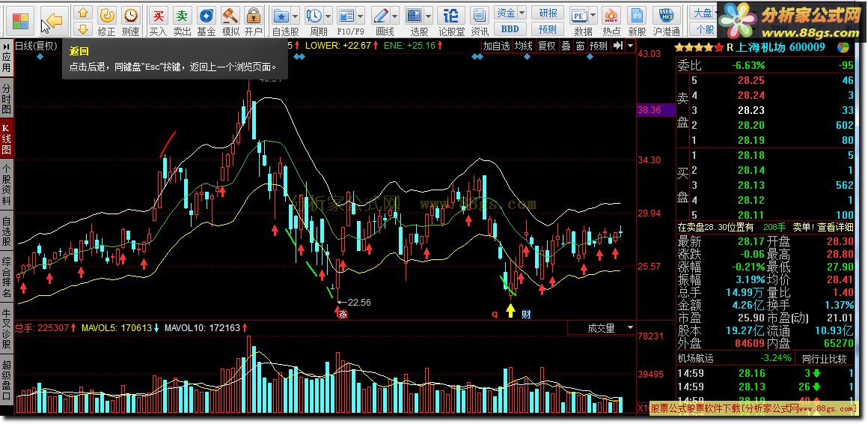Collapse the left sidebar toggle arrow
Viewport: 868px width, 424px height.
pos(7,47)
